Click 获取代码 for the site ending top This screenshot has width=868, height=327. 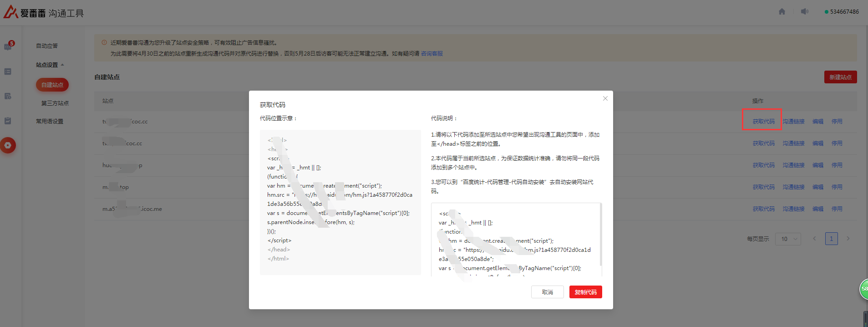tap(764, 187)
